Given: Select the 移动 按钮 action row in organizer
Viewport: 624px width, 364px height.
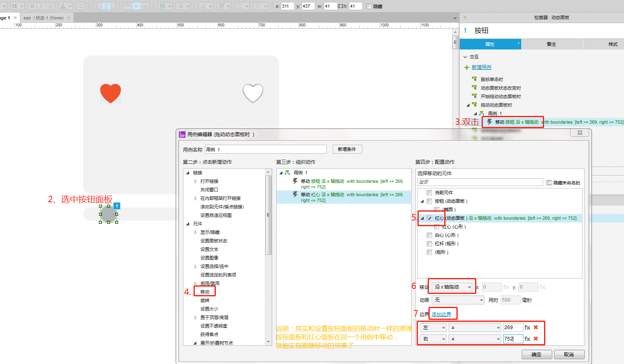Looking at the screenshot, I should [x=344, y=184].
